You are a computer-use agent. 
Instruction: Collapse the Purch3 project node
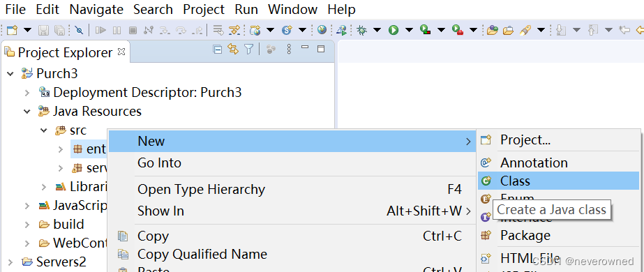pos(10,74)
